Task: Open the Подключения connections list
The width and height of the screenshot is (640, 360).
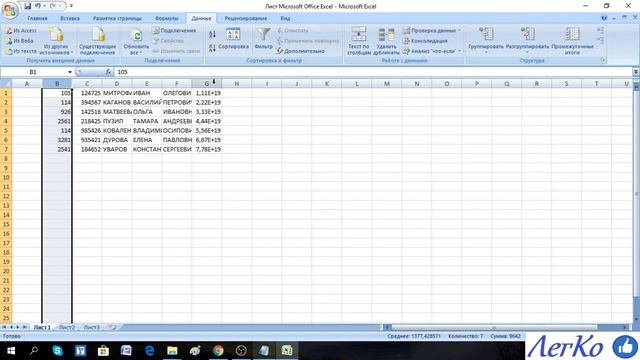Action: [174, 31]
